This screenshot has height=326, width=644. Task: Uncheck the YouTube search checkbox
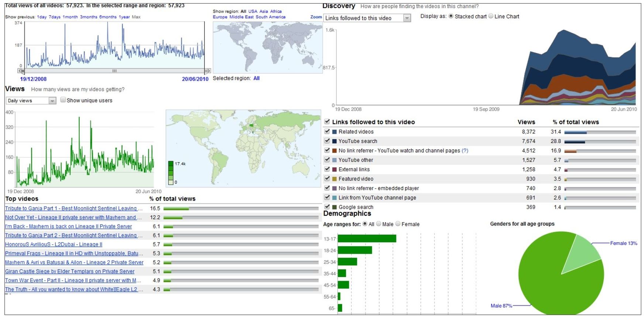coord(327,141)
